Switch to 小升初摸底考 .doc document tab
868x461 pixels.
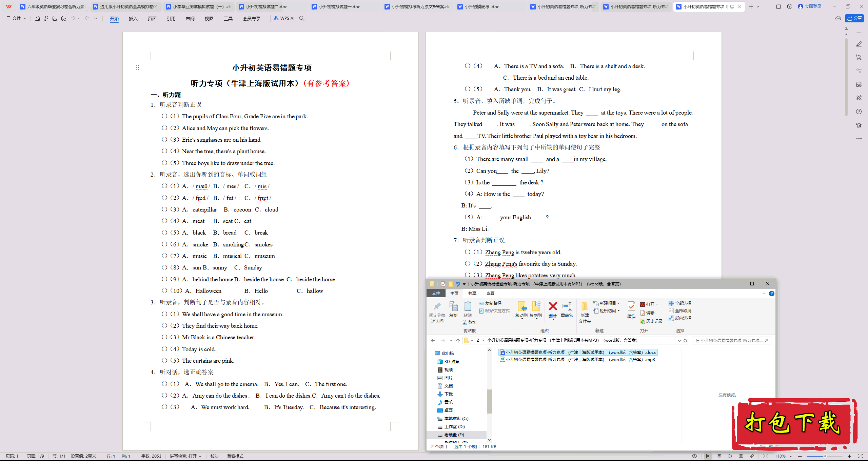(x=490, y=7)
